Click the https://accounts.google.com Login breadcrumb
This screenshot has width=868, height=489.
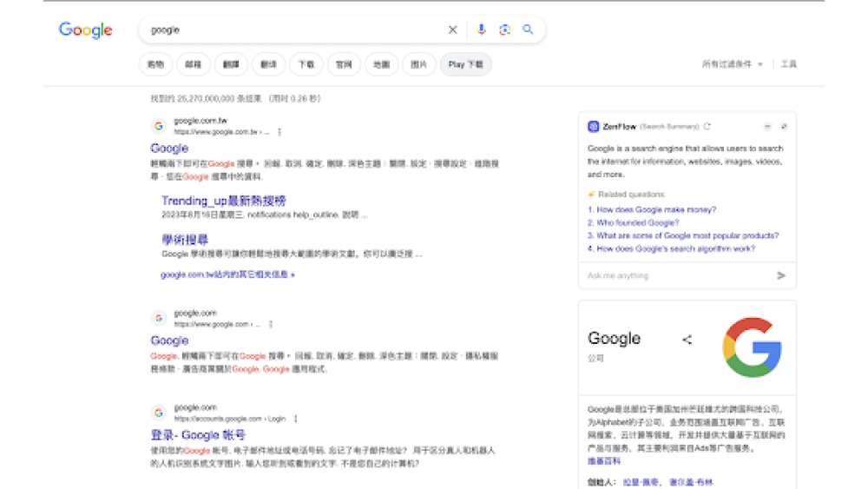tap(230, 419)
